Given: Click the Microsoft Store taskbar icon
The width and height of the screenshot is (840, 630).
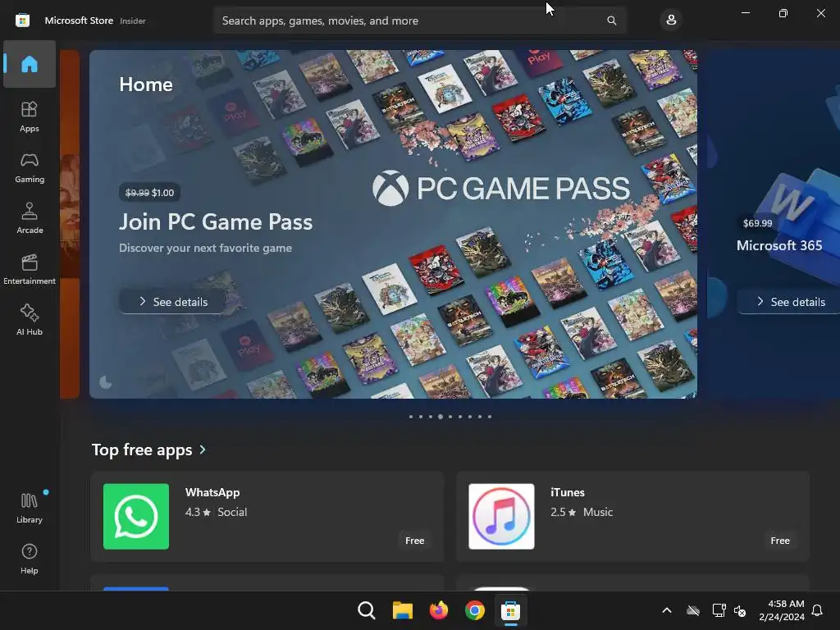Looking at the screenshot, I should [510, 610].
